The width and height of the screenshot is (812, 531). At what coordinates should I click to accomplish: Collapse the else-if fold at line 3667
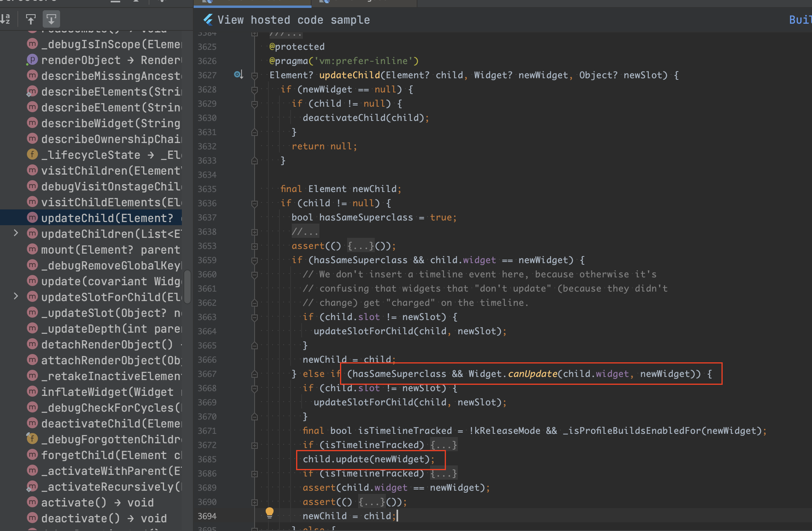tap(255, 374)
